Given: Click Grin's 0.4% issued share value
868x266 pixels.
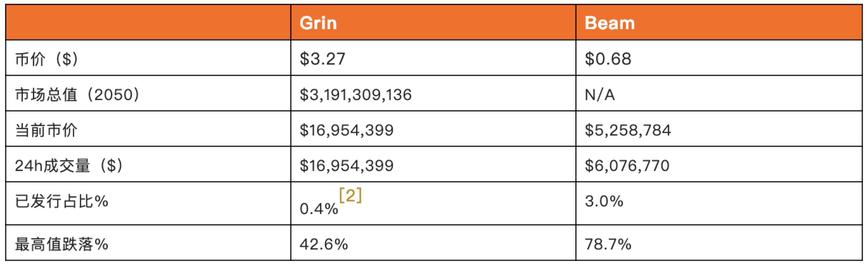Looking at the screenshot, I should tap(319, 209).
